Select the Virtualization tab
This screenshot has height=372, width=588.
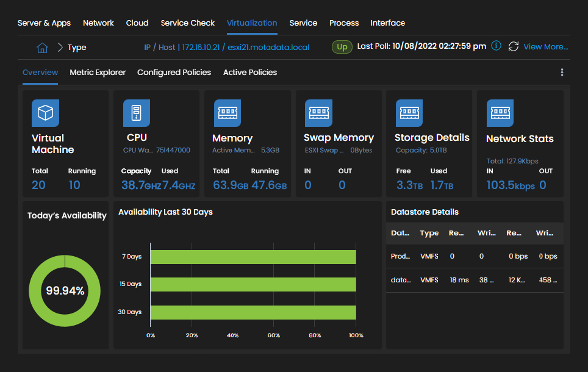click(252, 23)
